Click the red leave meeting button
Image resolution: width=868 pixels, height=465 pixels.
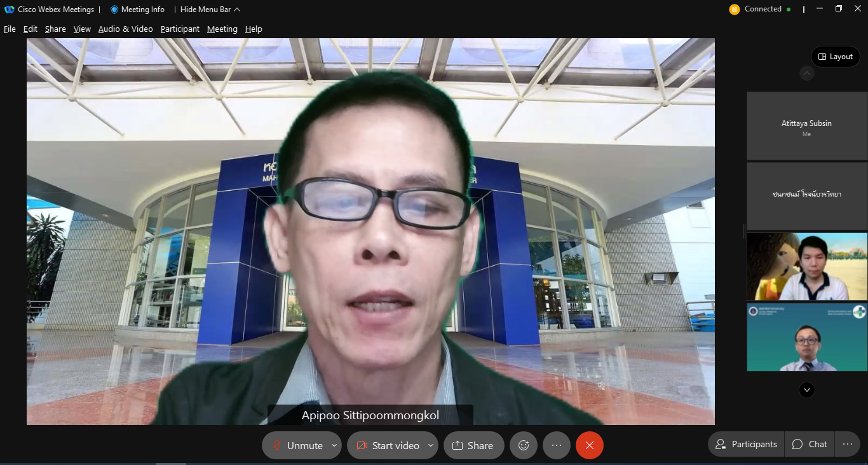click(589, 445)
